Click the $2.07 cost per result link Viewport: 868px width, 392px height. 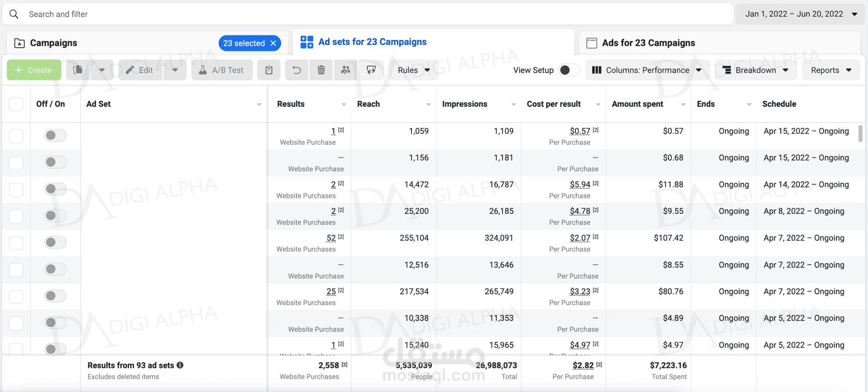click(x=580, y=238)
